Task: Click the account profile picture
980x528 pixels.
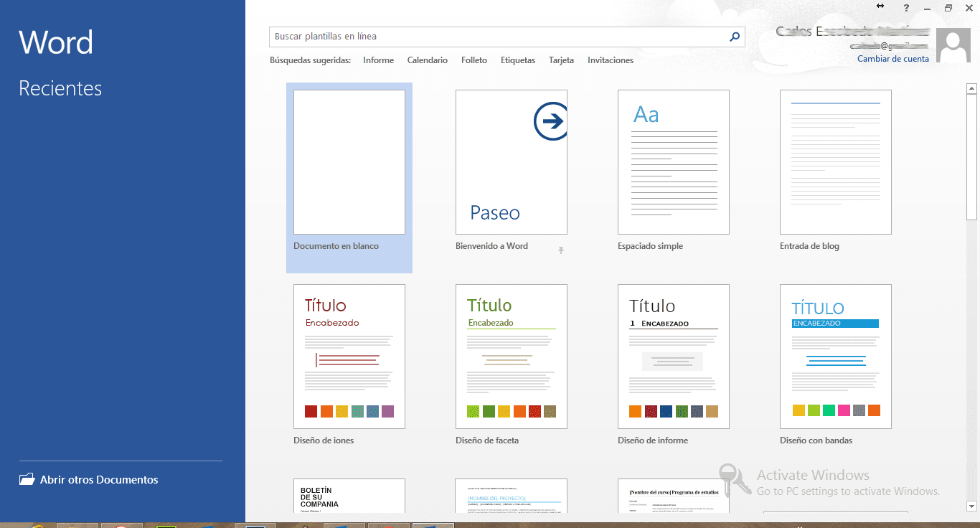Action: coord(955,47)
